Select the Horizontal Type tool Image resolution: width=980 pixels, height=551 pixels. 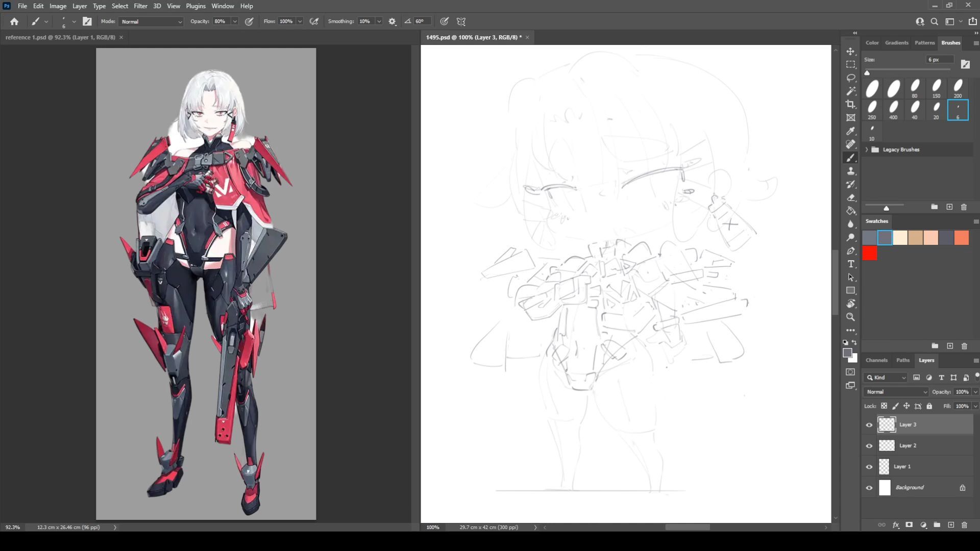[x=850, y=264]
